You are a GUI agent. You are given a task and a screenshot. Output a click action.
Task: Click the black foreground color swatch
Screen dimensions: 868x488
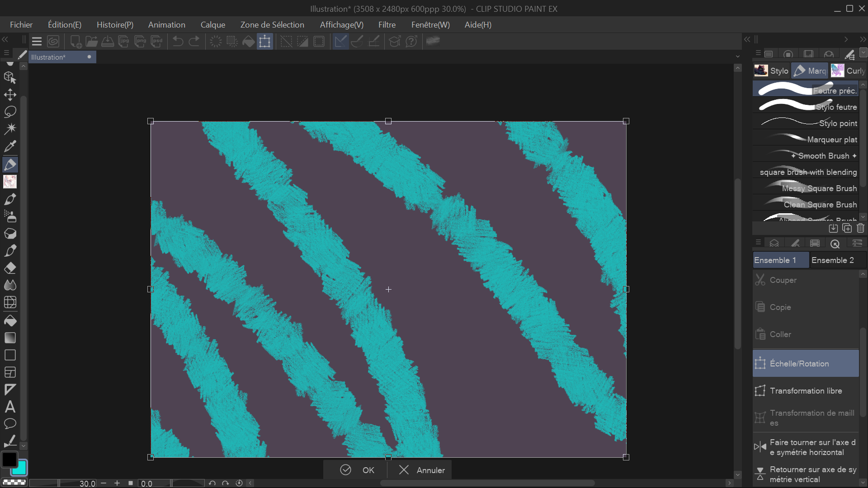[10, 460]
